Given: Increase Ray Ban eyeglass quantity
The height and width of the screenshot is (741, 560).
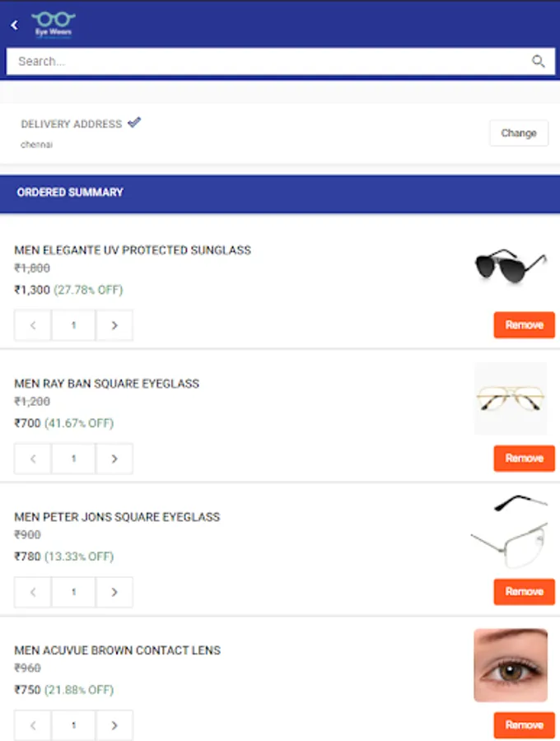Looking at the screenshot, I should click(x=114, y=459).
